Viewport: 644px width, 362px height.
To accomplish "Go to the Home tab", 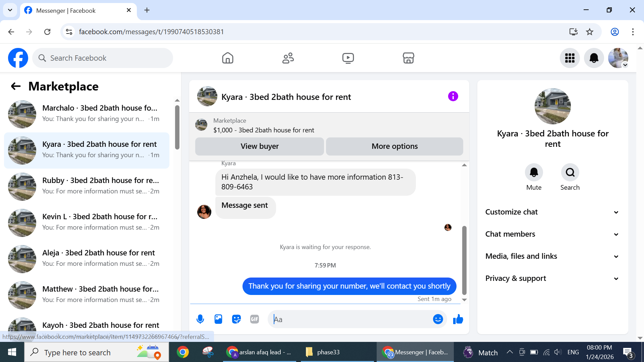I will pos(227,58).
